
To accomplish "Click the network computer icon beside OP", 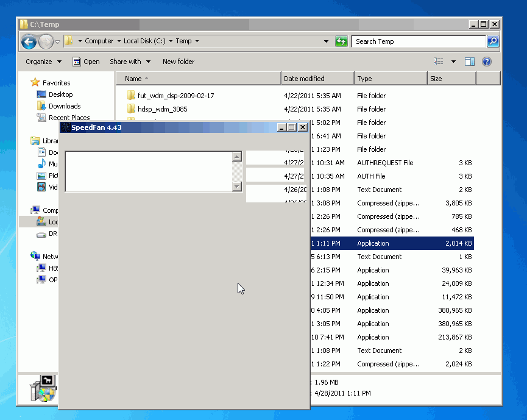I will (41, 279).
